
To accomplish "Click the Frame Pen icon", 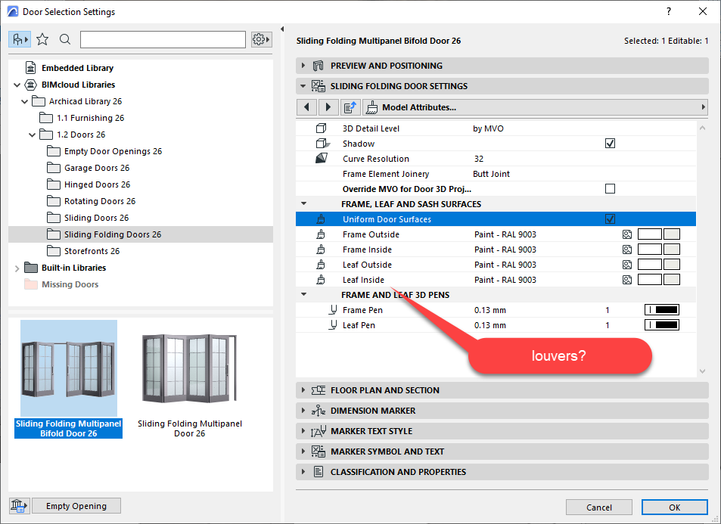I will [x=333, y=310].
